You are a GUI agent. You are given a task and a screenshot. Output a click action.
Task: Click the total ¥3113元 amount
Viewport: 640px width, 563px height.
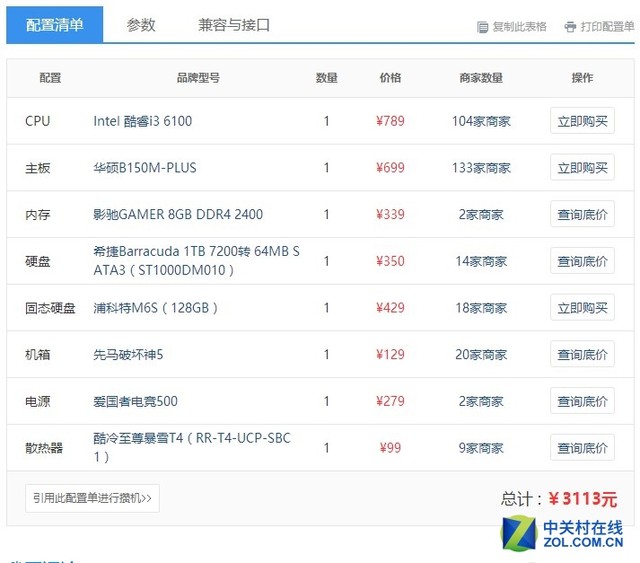[x=583, y=498]
